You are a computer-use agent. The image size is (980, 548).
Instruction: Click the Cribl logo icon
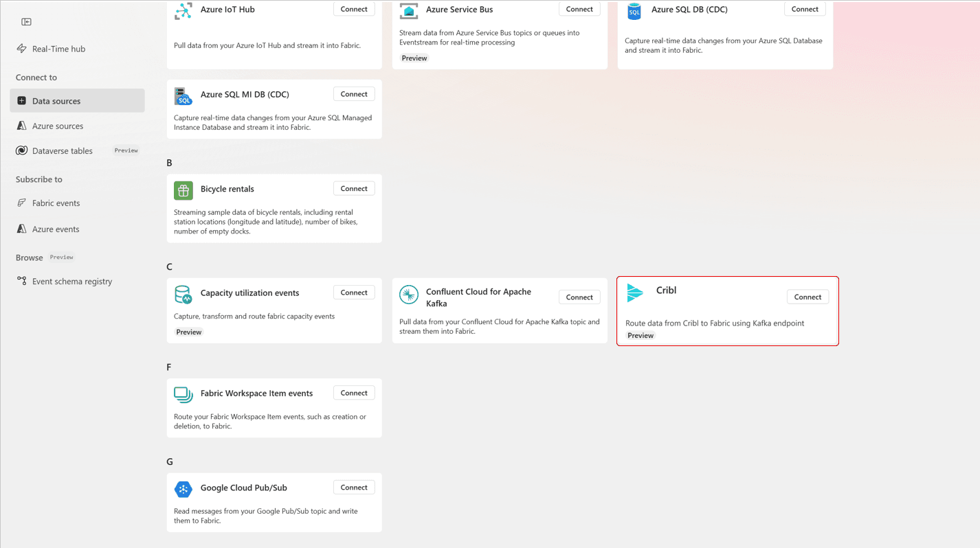coord(635,293)
